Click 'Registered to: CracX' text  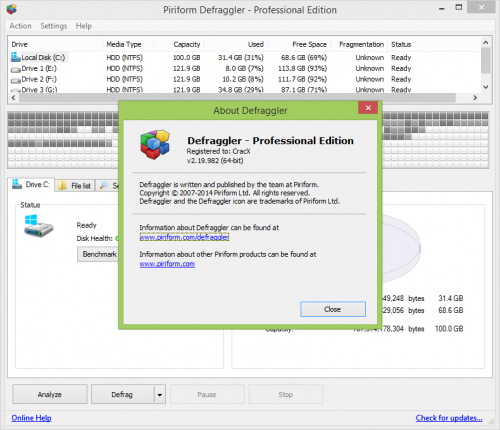tap(218, 151)
